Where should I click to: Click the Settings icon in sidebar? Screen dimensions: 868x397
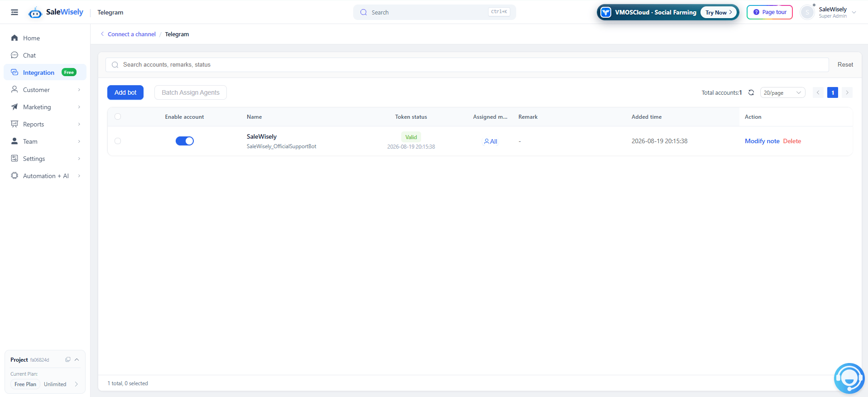tap(14, 159)
